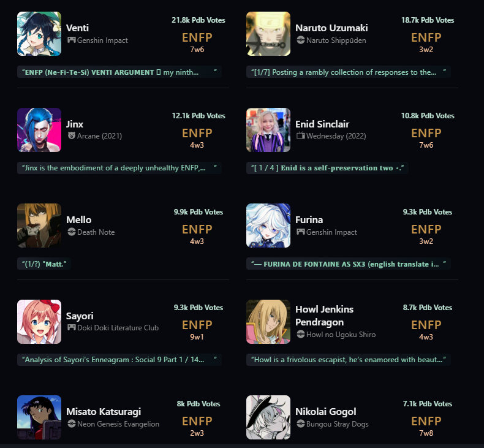
Task: Open Jinx's profile picture
Action: [x=39, y=130]
